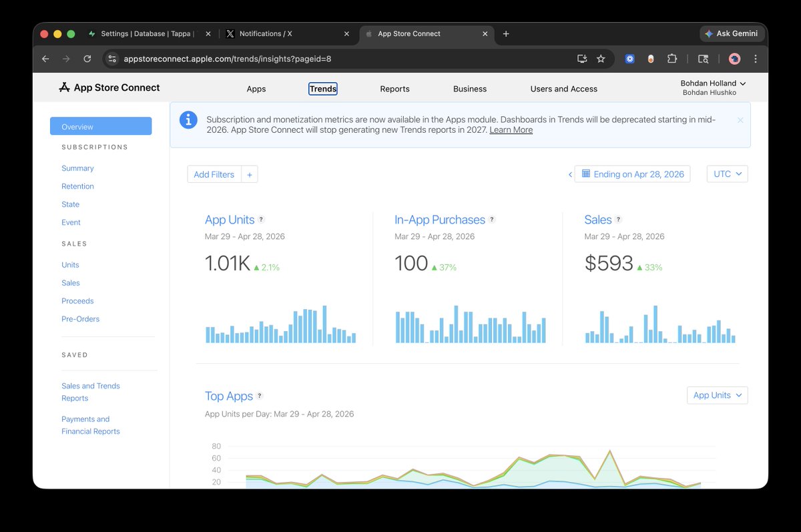801x532 pixels.
Task: Open Proceeds under Sales
Action: point(77,301)
